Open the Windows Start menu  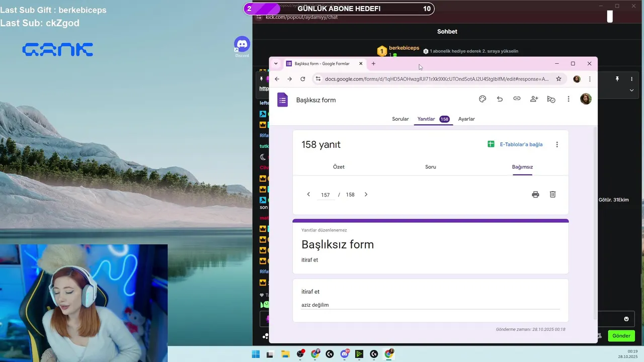pyautogui.click(x=256, y=354)
